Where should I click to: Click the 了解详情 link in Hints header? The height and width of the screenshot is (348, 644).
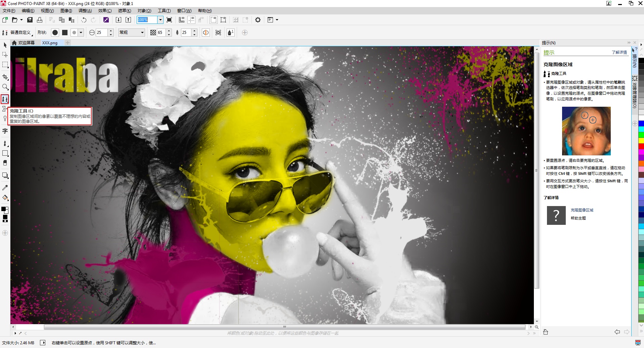click(x=619, y=52)
